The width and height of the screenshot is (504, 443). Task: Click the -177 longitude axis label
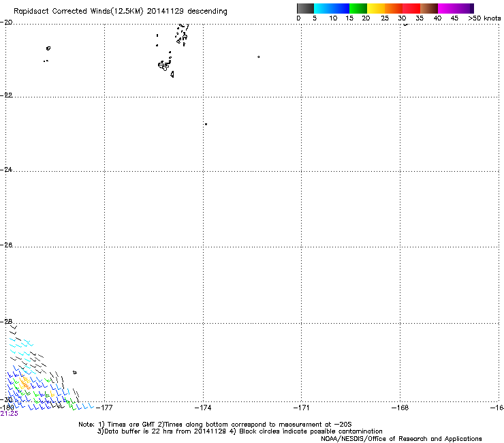(104, 408)
